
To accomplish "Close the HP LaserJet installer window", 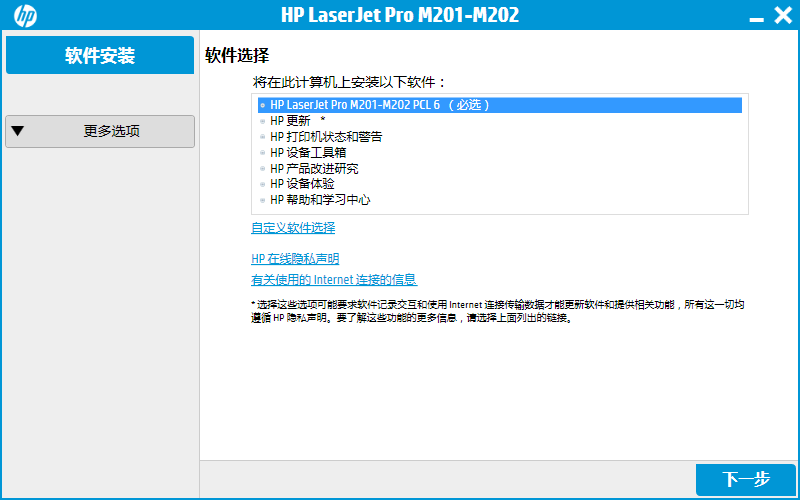I will [x=783, y=15].
